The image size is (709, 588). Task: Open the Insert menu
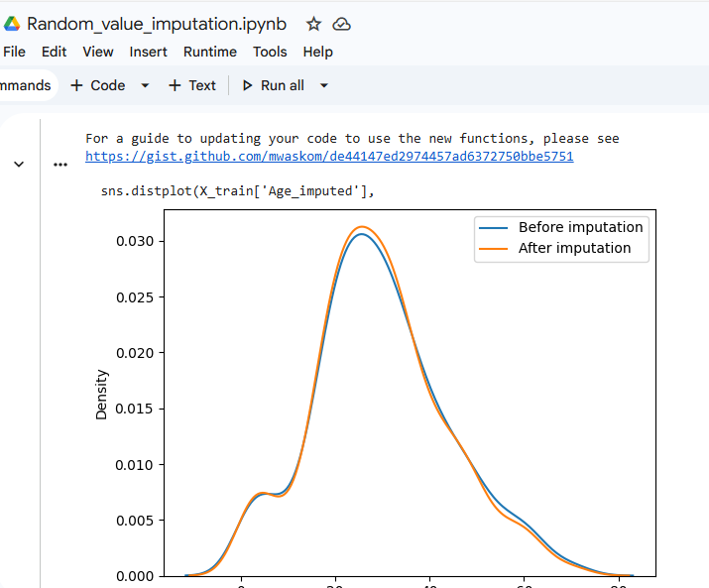tap(148, 52)
